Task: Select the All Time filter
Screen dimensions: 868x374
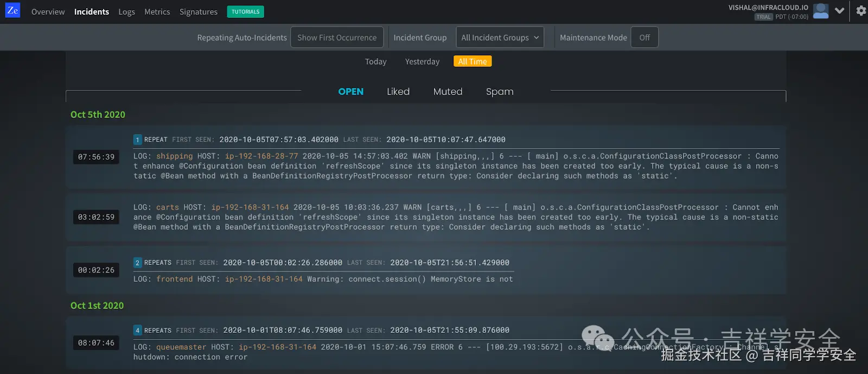Action: coord(473,61)
